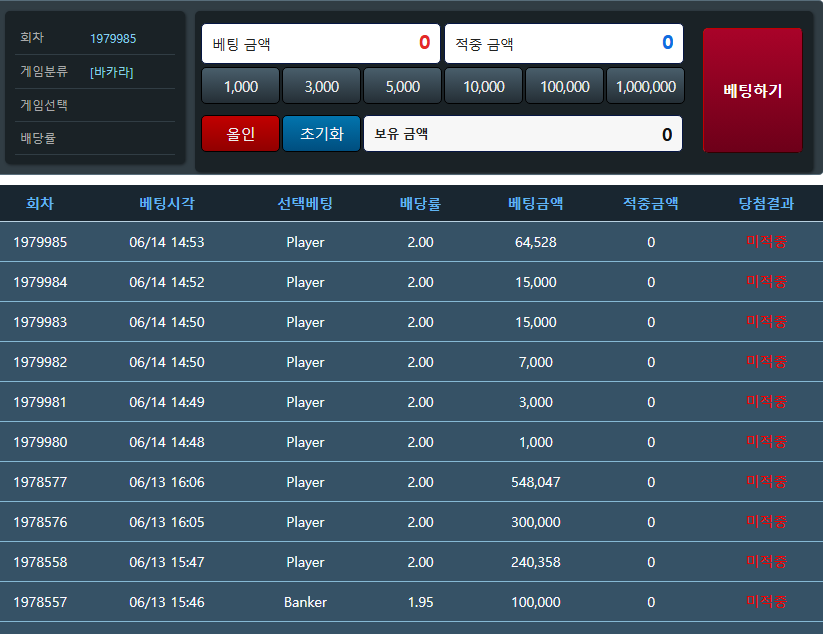Reset the amount with 초기화 button
Screen dimensions: 823x634
(322, 133)
